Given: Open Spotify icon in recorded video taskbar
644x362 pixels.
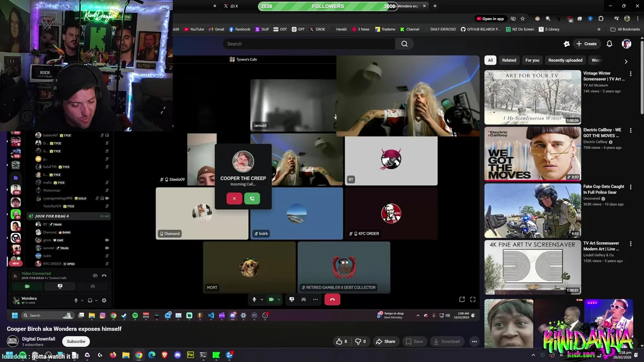Looking at the screenshot, I should (x=135, y=315).
